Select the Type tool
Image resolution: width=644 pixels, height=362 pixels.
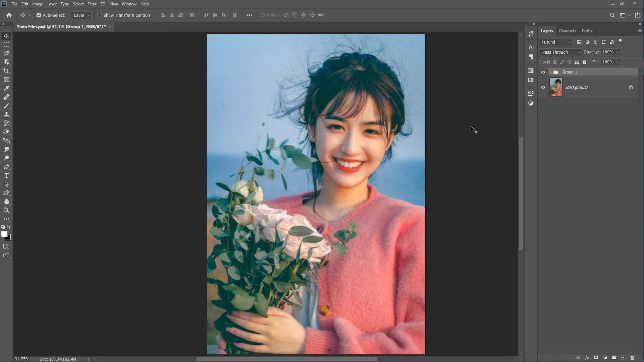pos(6,175)
